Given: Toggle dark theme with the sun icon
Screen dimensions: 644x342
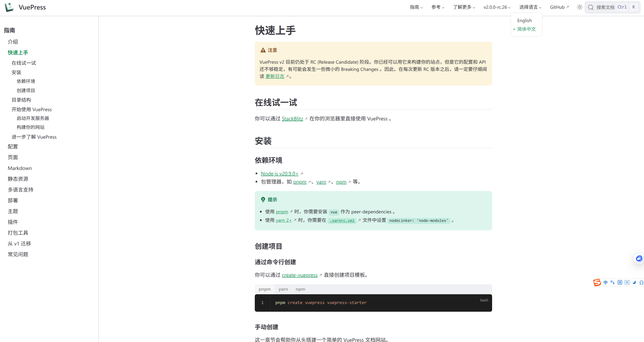Looking at the screenshot, I should click(x=579, y=7).
